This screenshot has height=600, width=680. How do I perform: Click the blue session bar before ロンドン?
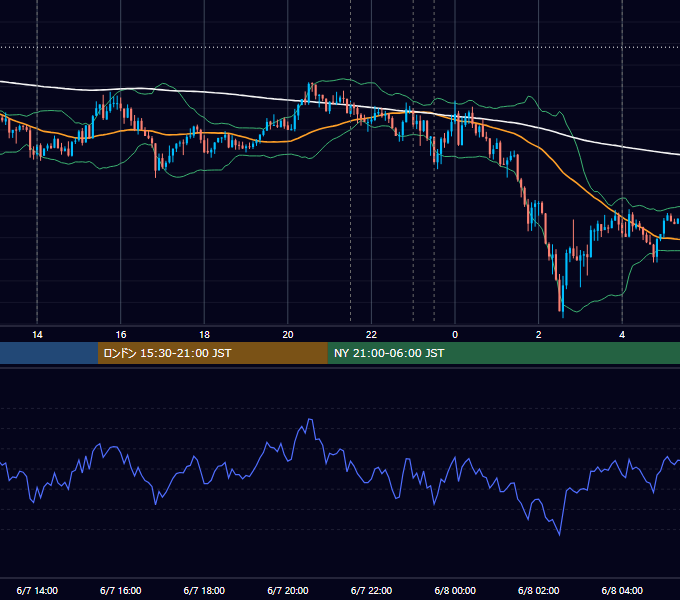point(49,353)
